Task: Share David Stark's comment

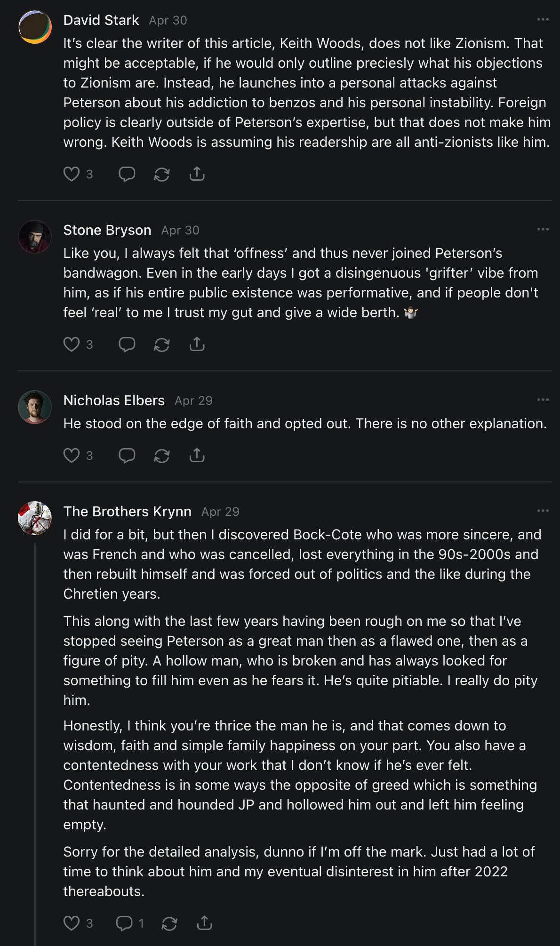Action: [197, 174]
